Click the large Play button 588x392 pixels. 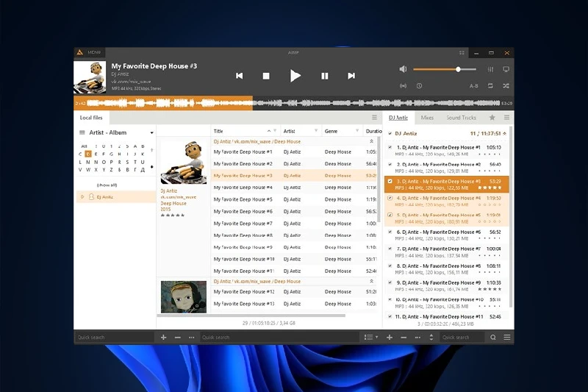pyautogui.click(x=295, y=76)
